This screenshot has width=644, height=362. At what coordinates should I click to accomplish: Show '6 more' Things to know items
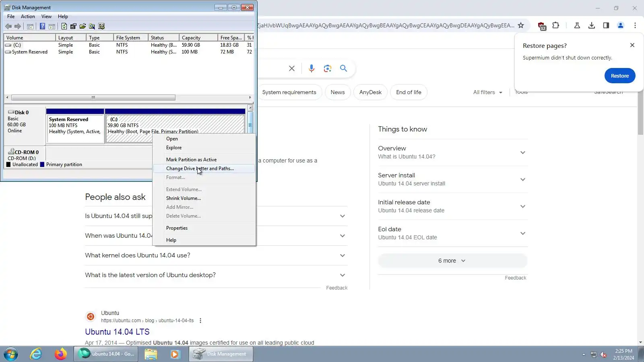click(452, 261)
